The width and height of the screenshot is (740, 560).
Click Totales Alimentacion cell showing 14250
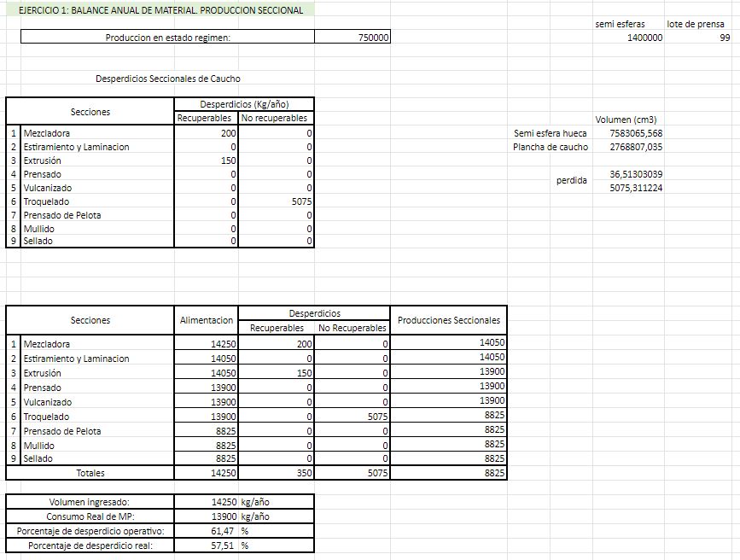click(207, 473)
